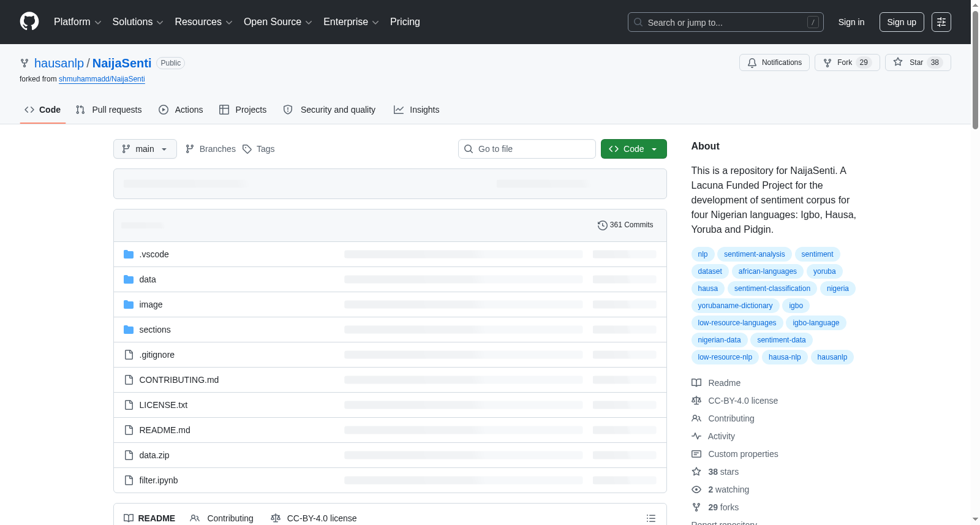The width and height of the screenshot is (980, 525).
Task: Open the Projects tab
Action: [243, 110]
